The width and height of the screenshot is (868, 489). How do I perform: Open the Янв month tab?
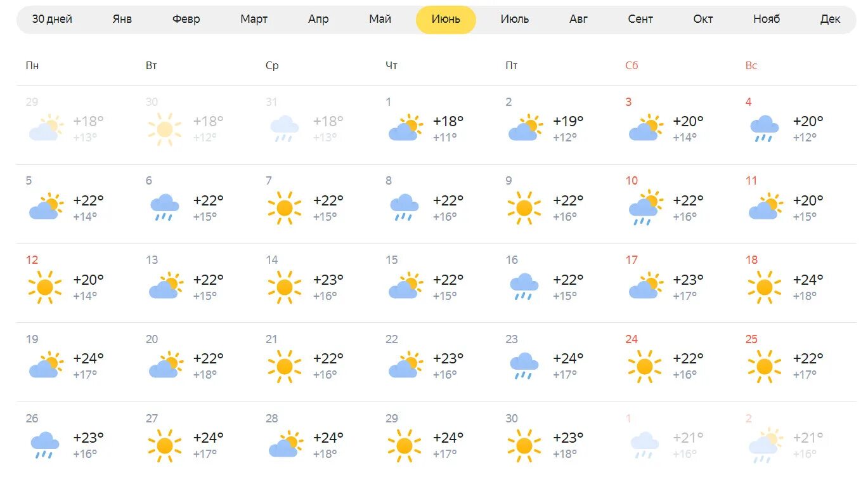pyautogui.click(x=122, y=19)
